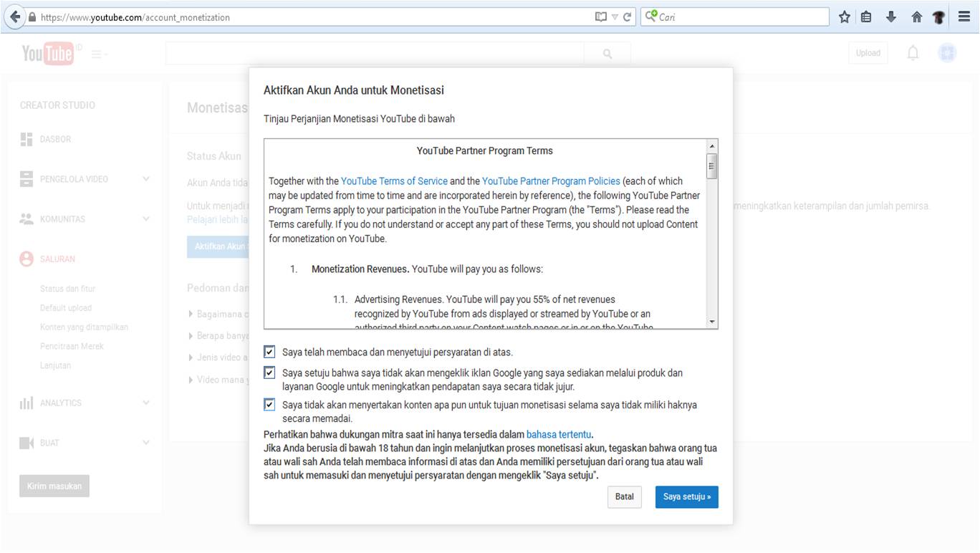
Task: Open the 'bahasa tertentu' link
Action: click(559, 435)
